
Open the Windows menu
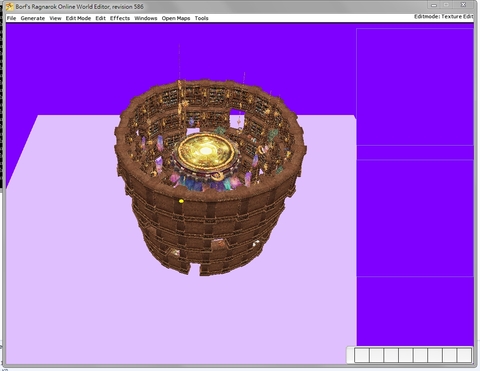146,18
